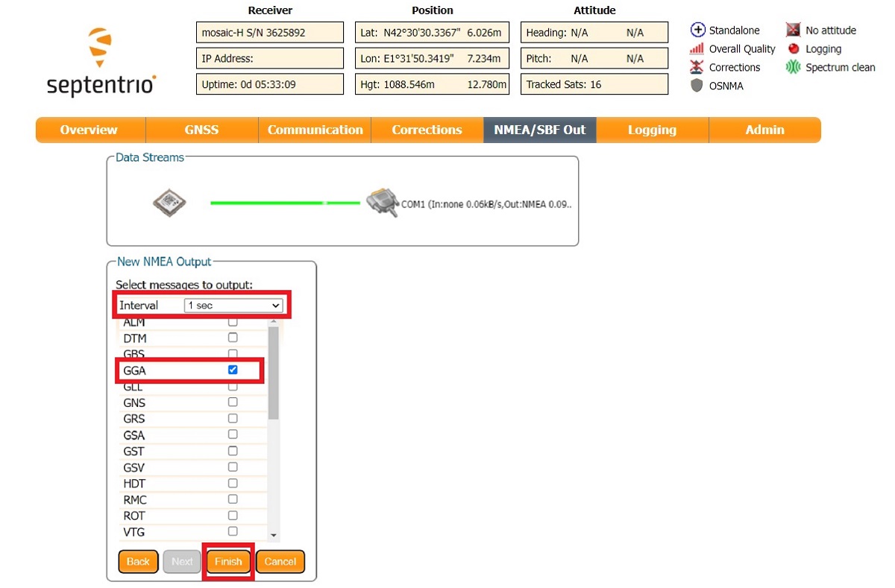Click the Overall Quality signal bars icon
The height and width of the screenshot is (588, 895).
697,49
